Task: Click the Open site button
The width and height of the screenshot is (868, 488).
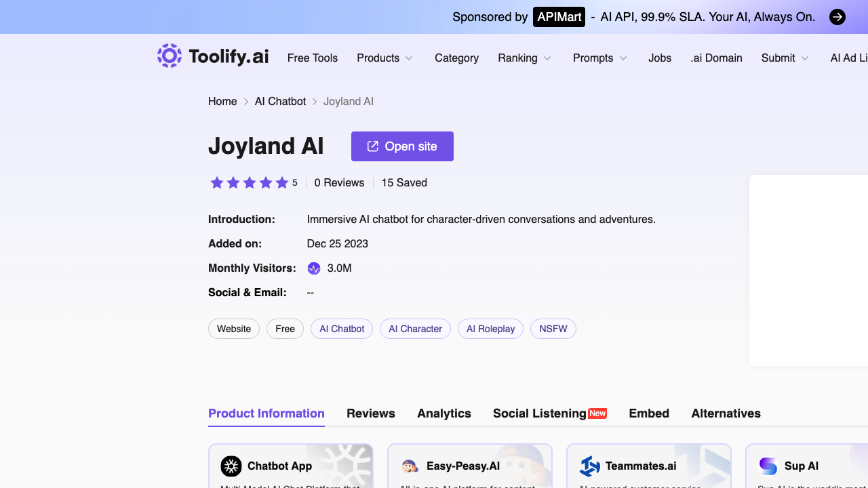Action: 402,146
